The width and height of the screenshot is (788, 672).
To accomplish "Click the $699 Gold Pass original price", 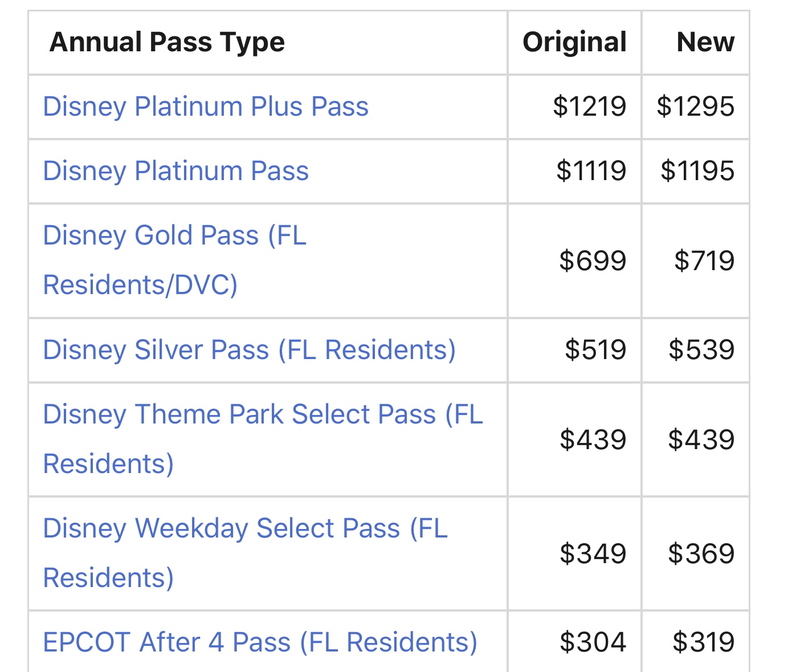I will (x=593, y=261).
